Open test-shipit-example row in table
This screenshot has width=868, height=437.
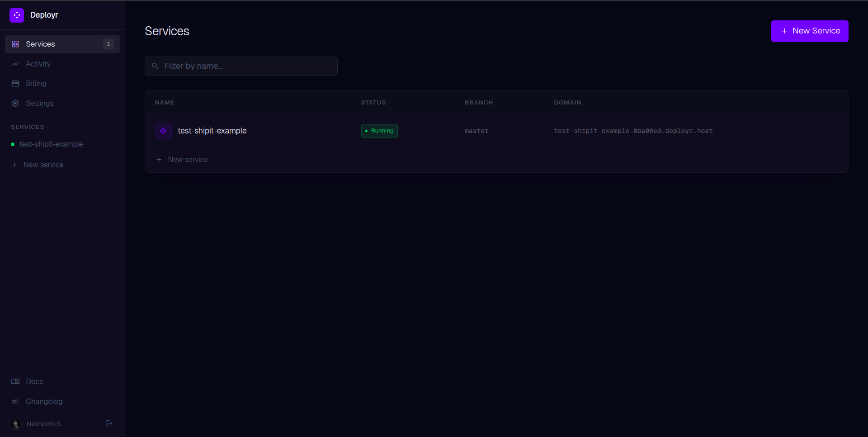(496, 131)
